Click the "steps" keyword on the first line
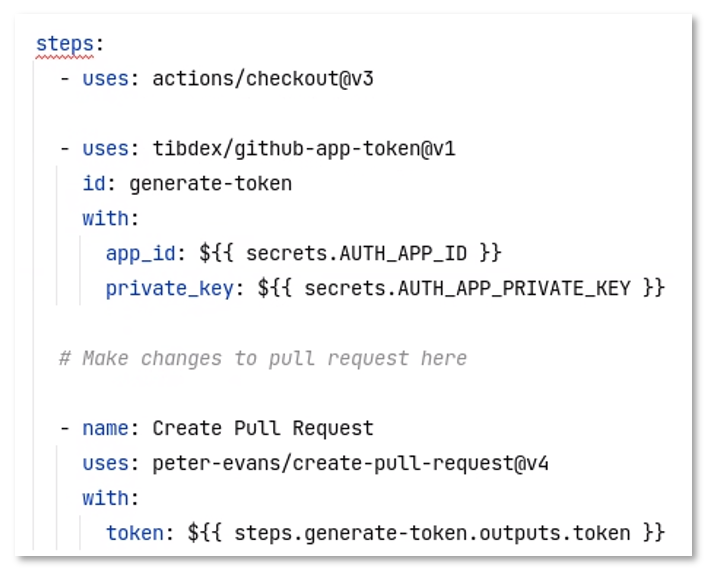 click(x=66, y=45)
